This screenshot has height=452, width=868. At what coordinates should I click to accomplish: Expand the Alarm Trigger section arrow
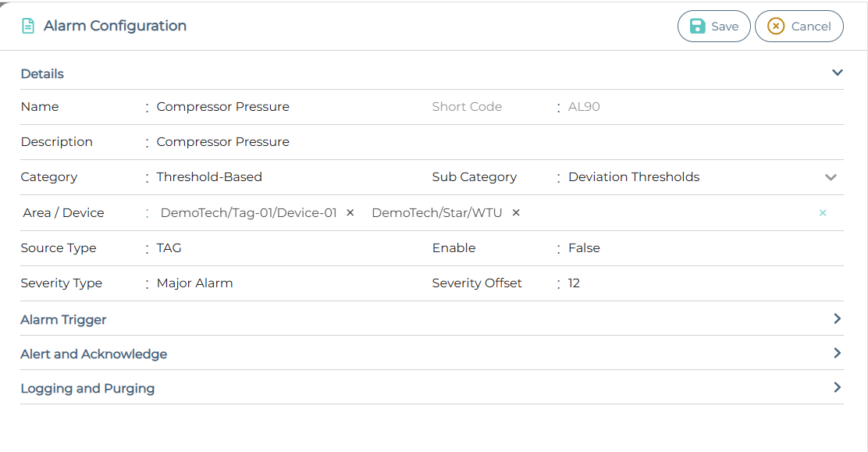(837, 319)
